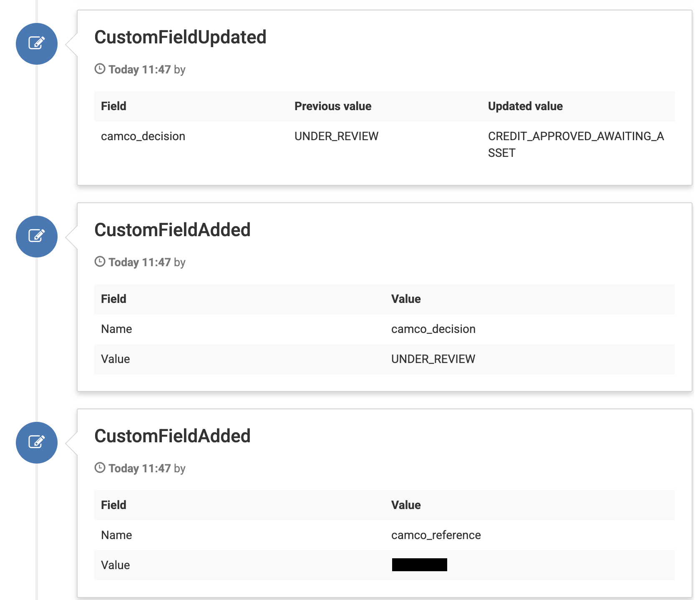Select the Field column header in the middle card
700x600 pixels.
(113, 299)
